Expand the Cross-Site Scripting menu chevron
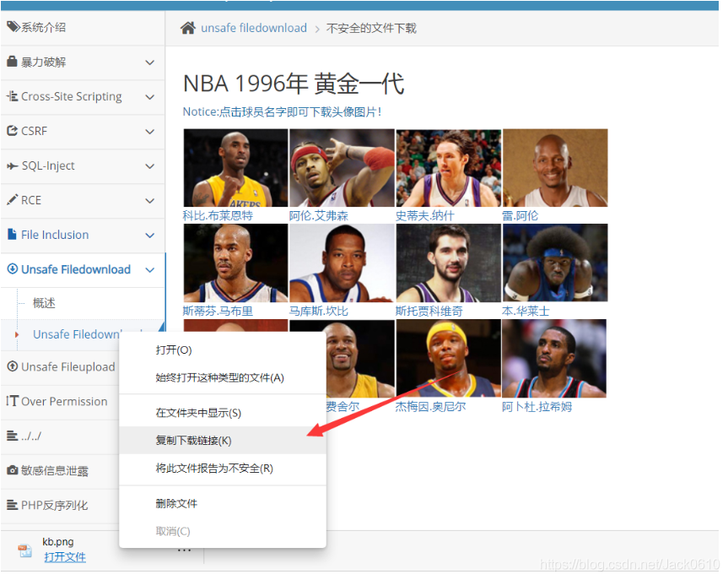 coord(149,97)
